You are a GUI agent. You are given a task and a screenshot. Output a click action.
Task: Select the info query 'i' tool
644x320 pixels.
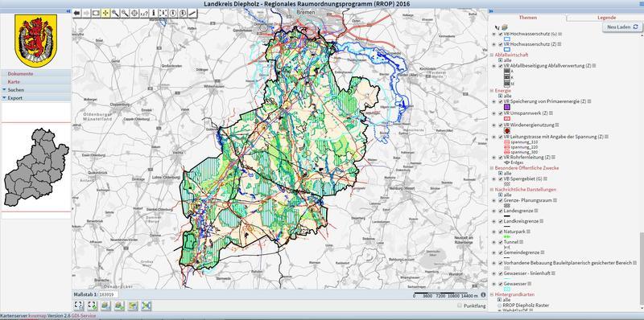pyautogui.click(x=154, y=13)
